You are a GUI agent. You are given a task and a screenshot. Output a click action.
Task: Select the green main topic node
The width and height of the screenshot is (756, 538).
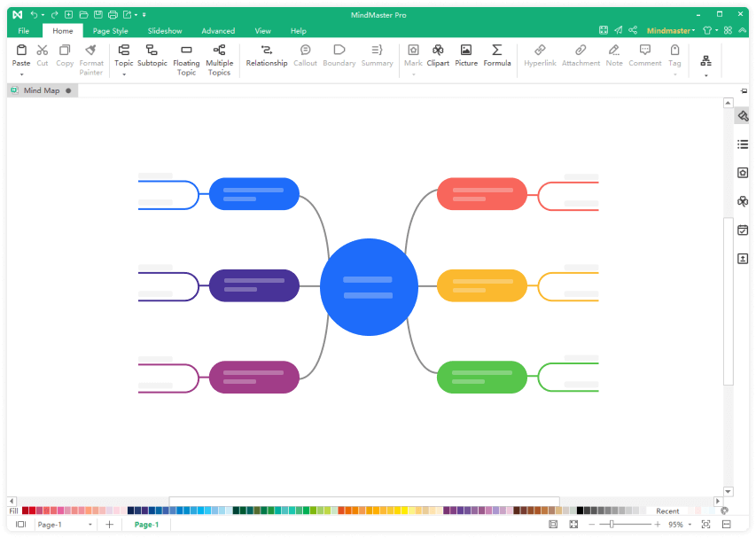point(482,377)
